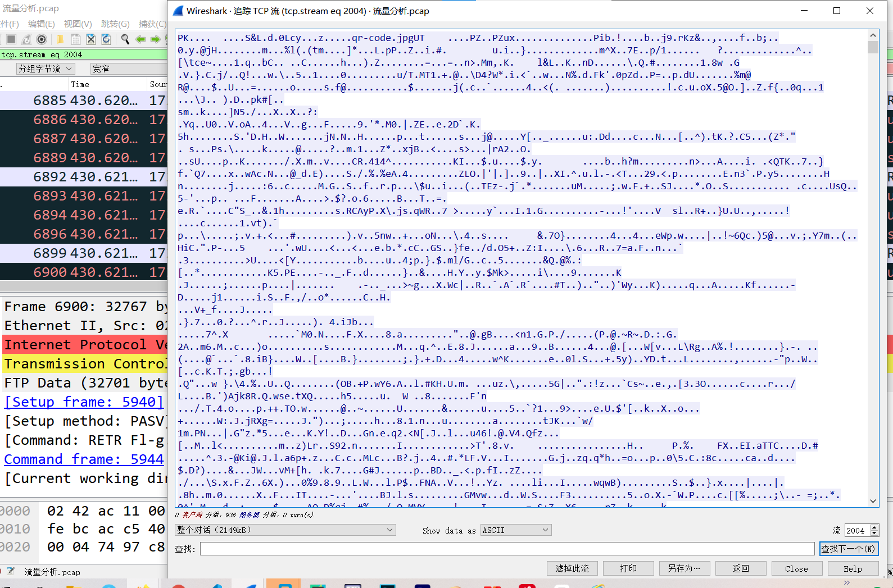Click the save capture file icon
Viewport: 893px width, 588px height.
75,39
